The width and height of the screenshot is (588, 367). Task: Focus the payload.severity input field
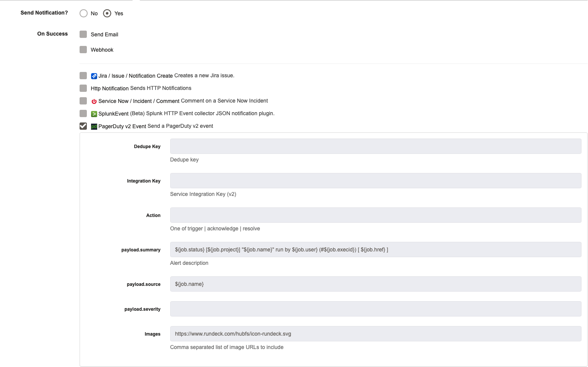[376, 309]
